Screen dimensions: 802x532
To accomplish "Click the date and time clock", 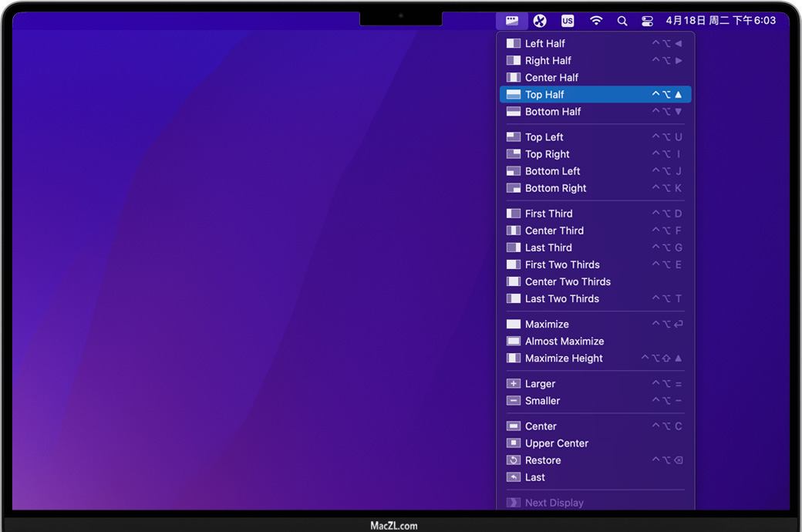I will point(720,21).
